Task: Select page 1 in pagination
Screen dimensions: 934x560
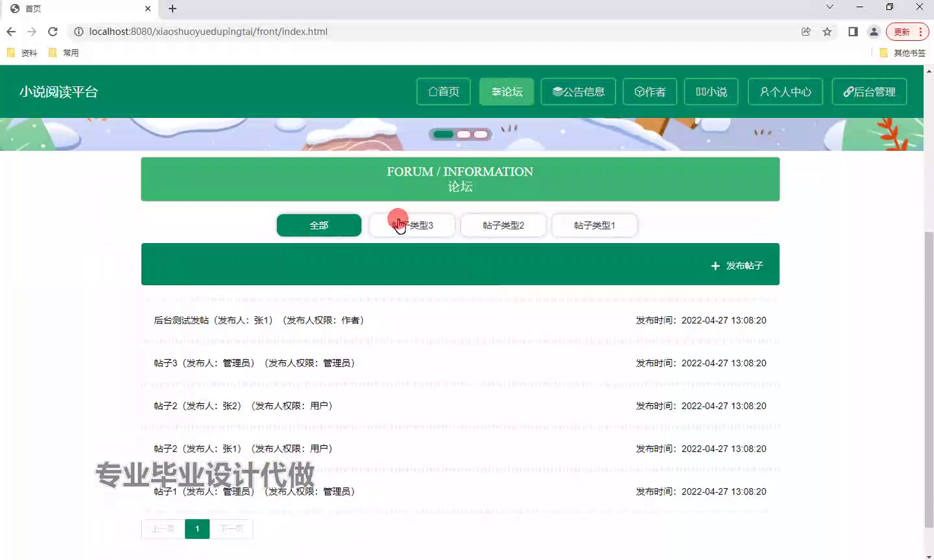Action: 197,529
